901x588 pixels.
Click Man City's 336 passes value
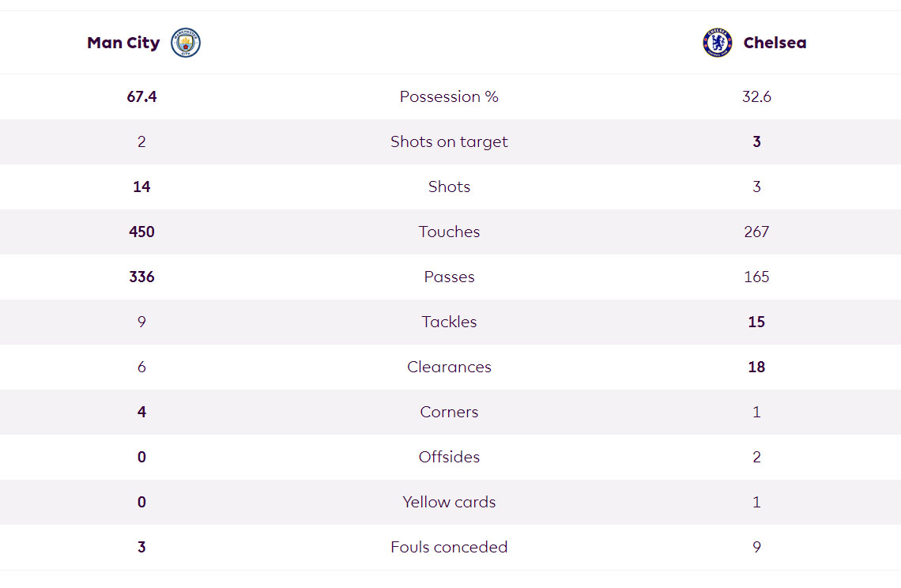click(141, 277)
